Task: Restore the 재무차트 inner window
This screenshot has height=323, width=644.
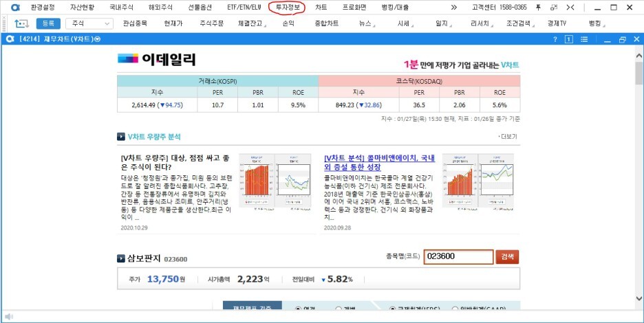Action: (x=622, y=39)
